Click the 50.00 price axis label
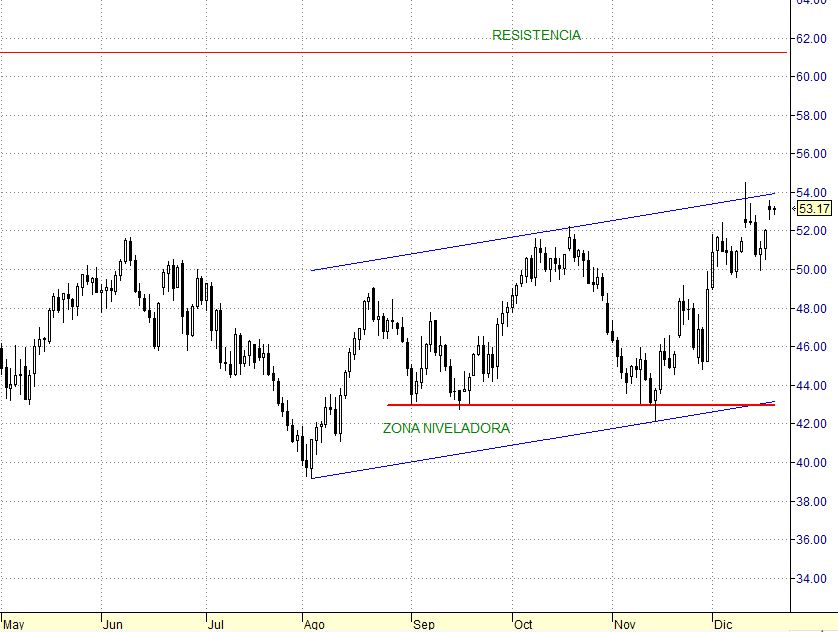Viewport: 838px width, 632px height. (x=811, y=270)
